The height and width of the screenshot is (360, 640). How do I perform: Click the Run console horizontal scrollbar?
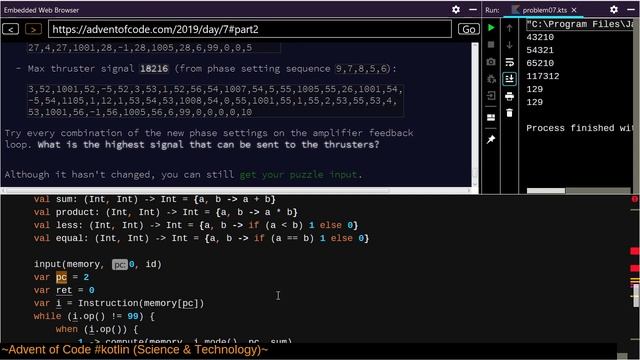[546, 191]
